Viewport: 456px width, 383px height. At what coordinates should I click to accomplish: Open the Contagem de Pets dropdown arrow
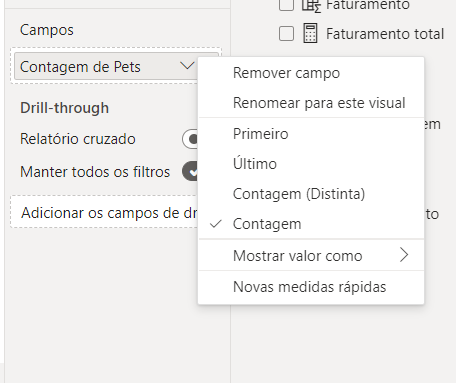[187, 66]
